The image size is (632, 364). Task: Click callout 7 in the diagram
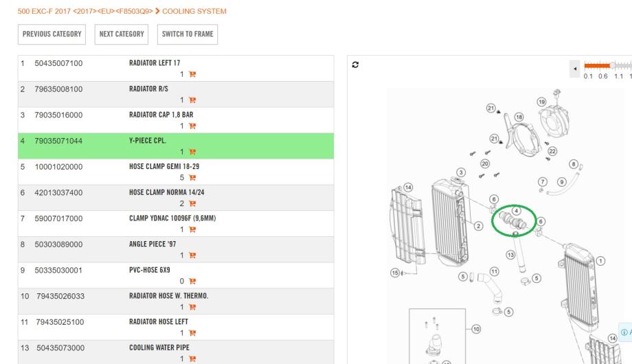[543, 182]
